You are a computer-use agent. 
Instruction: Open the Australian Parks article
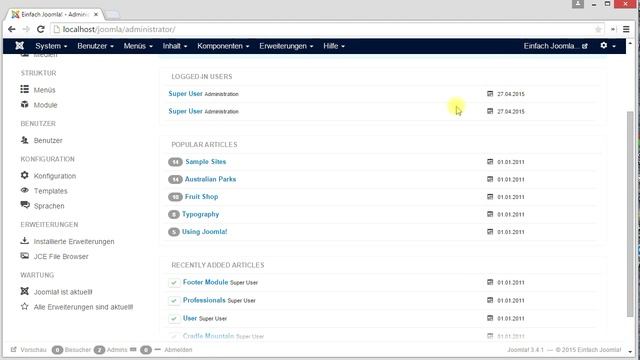210,179
